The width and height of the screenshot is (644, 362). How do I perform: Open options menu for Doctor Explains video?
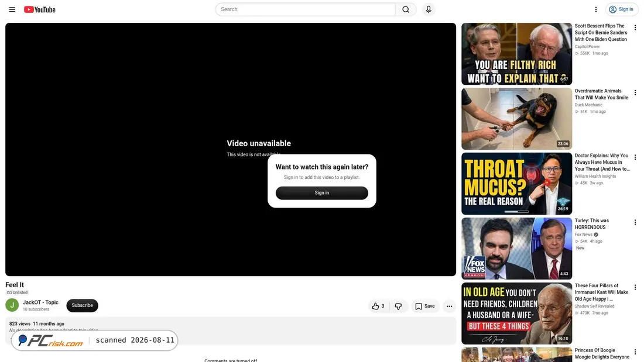pyautogui.click(x=635, y=157)
